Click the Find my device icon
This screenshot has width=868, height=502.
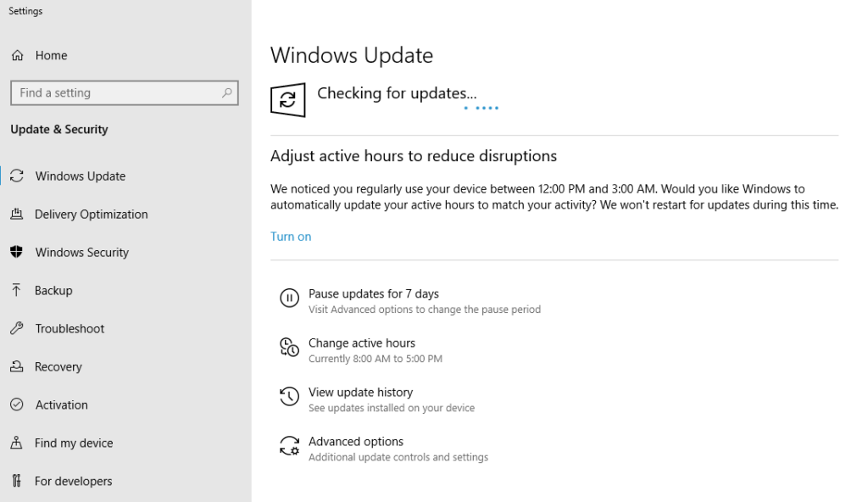pyautogui.click(x=17, y=443)
